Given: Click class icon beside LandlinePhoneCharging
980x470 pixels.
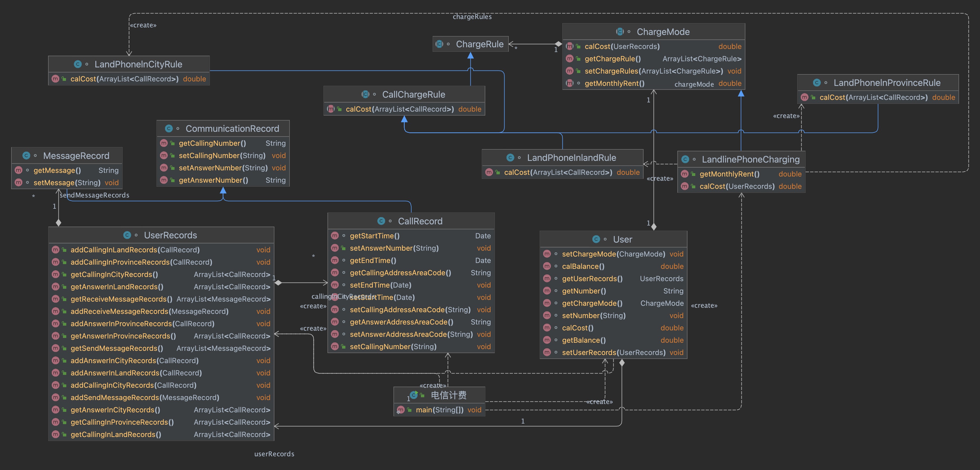Looking at the screenshot, I should pyautogui.click(x=685, y=159).
